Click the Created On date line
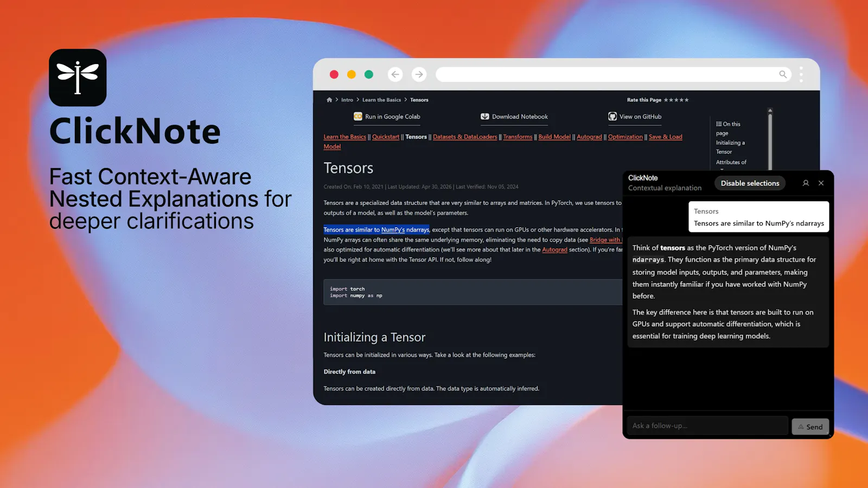Image resolution: width=868 pixels, height=488 pixels. (x=421, y=187)
